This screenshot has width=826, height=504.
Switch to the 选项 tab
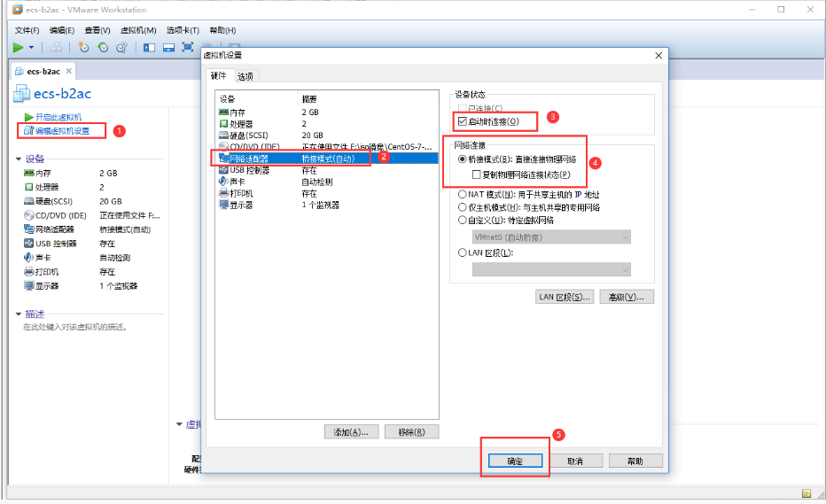pyautogui.click(x=245, y=76)
